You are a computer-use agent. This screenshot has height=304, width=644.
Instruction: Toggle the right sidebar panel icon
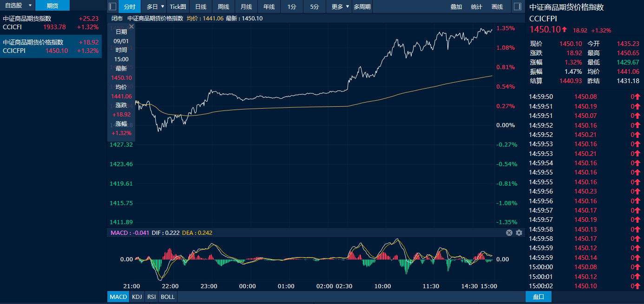(x=517, y=6)
